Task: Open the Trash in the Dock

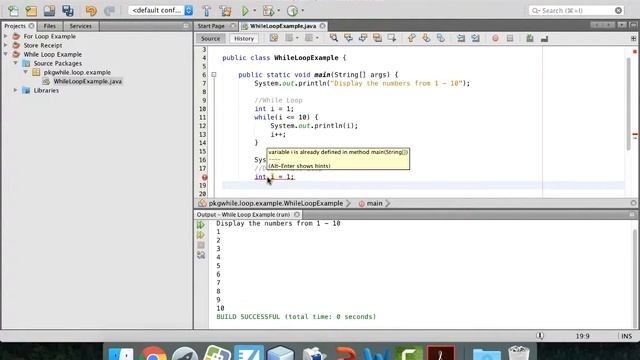Action: tap(519, 353)
